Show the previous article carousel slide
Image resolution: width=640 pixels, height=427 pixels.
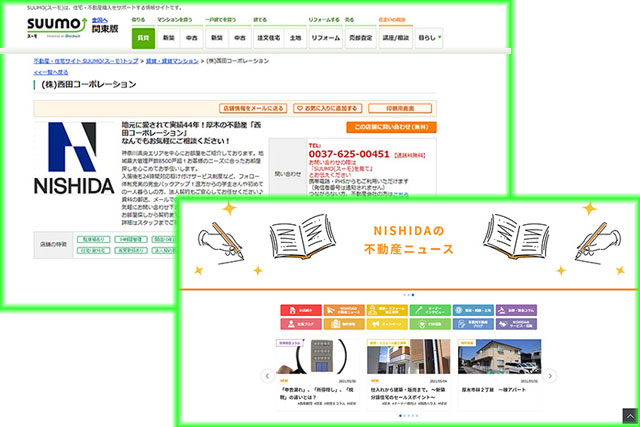point(267,376)
